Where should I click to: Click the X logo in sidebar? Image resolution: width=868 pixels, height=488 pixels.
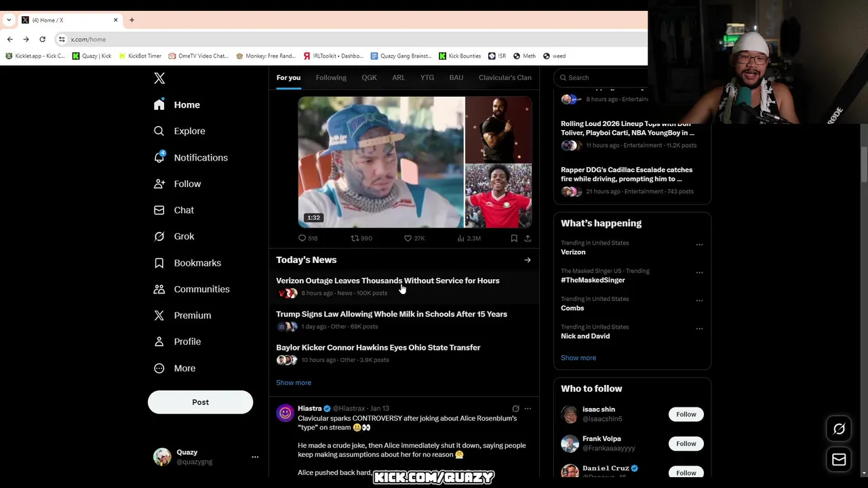coord(159,79)
